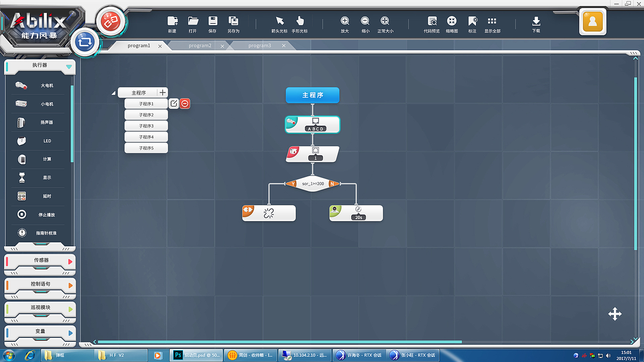
Task: Open the orange user profile button
Action: 592,22
